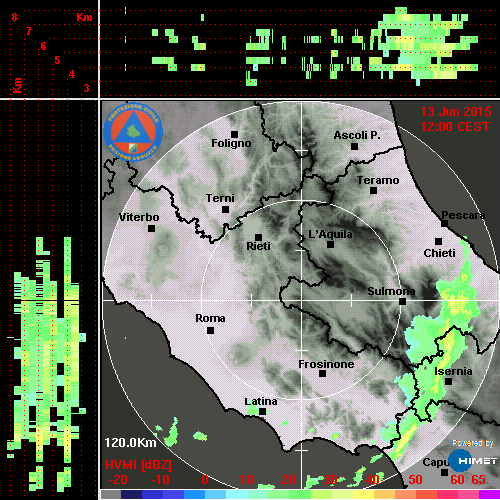Screen dimensions: 500x500
Task: Click the Teramo city marker square
Action: pyautogui.click(x=373, y=191)
